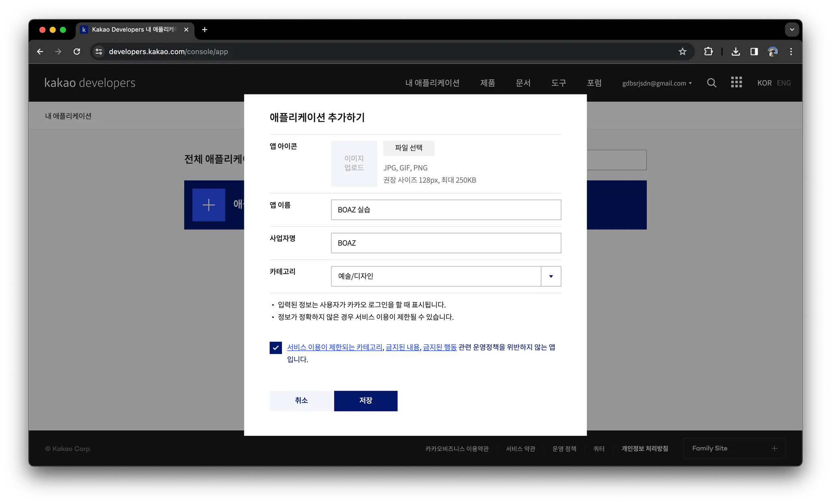Switch language to ENG

click(784, 83)
